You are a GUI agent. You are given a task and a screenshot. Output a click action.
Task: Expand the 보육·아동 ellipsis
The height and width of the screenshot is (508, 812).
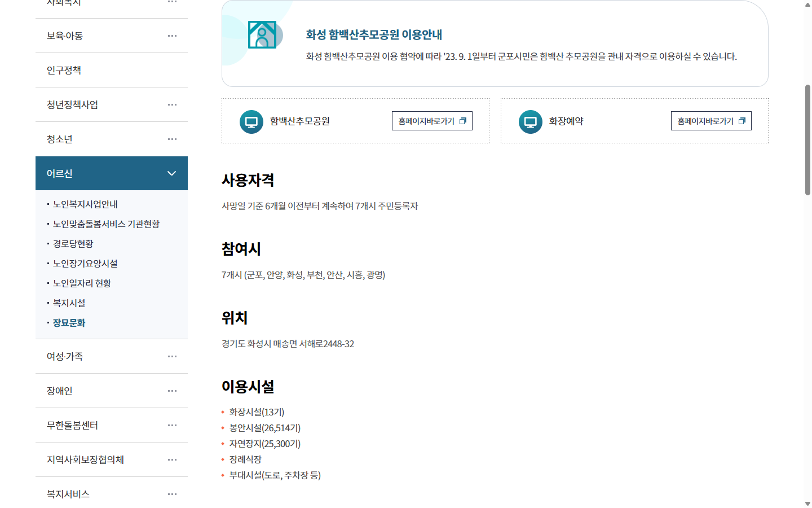172,36
